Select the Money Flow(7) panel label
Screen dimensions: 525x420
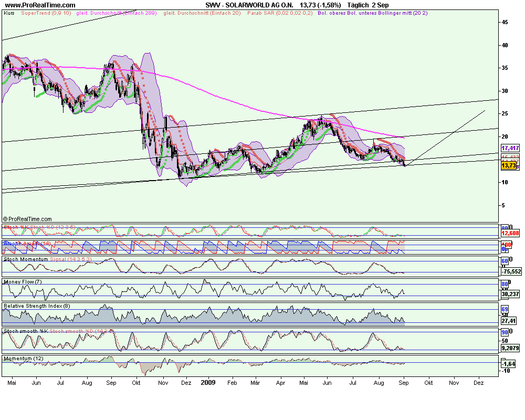click(x=23, y=282)
